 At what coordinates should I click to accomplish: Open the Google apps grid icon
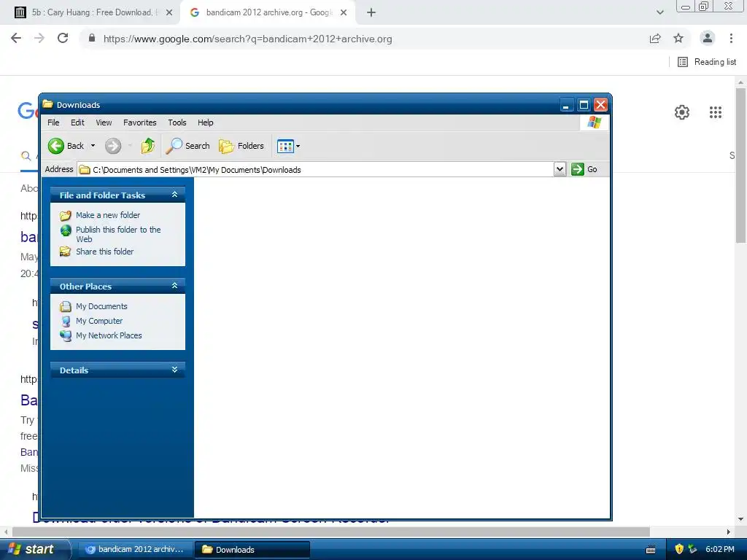pyautogui.click(x=716, y=112)
